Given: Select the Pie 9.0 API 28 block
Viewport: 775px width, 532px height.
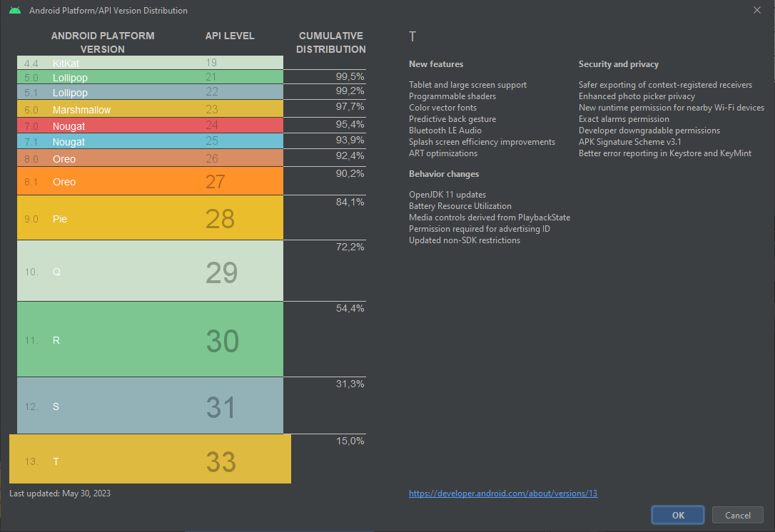Looking at the screenshot, I should pos(150,218).
